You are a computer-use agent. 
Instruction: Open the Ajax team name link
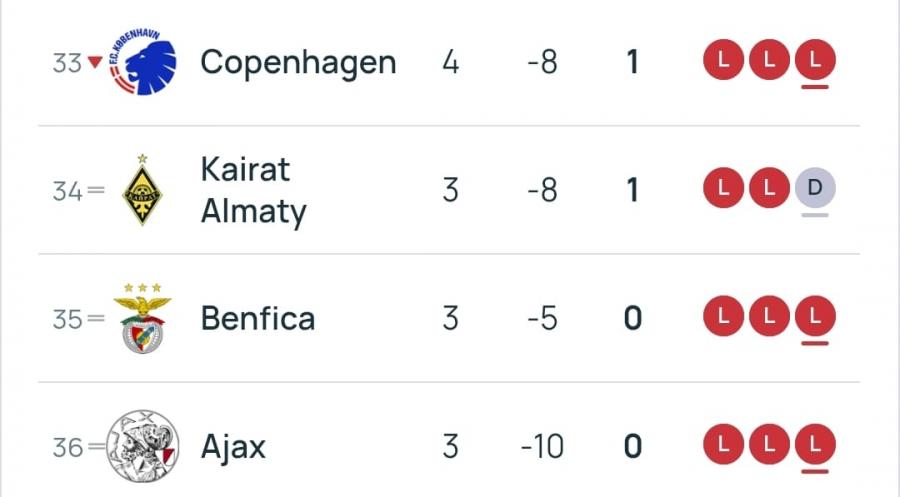point(233,446)
